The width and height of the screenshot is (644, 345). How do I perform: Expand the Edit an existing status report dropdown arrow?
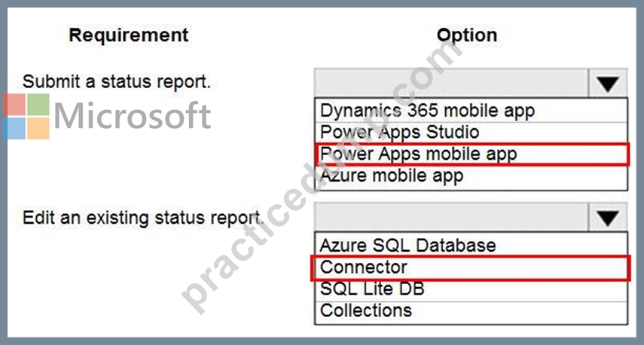click(x=608, y=218)
